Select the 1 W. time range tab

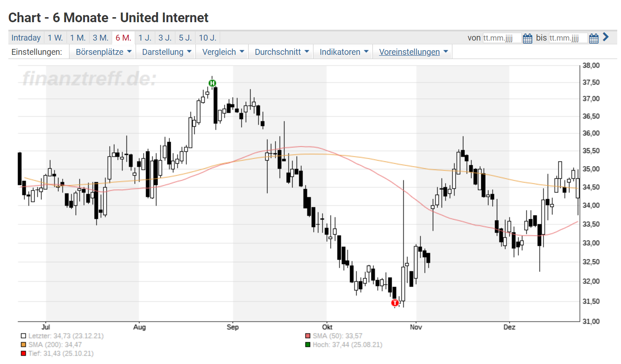click(x=55, y=38)
